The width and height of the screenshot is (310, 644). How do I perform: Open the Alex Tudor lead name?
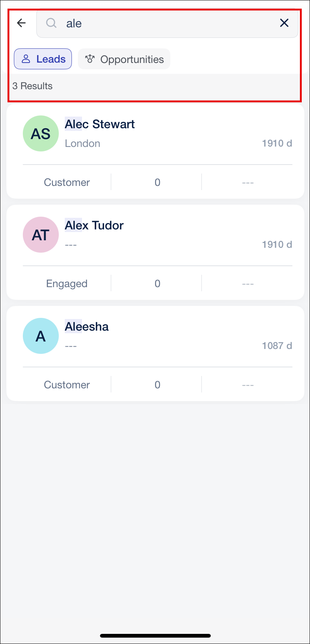(x=94, y=225)
